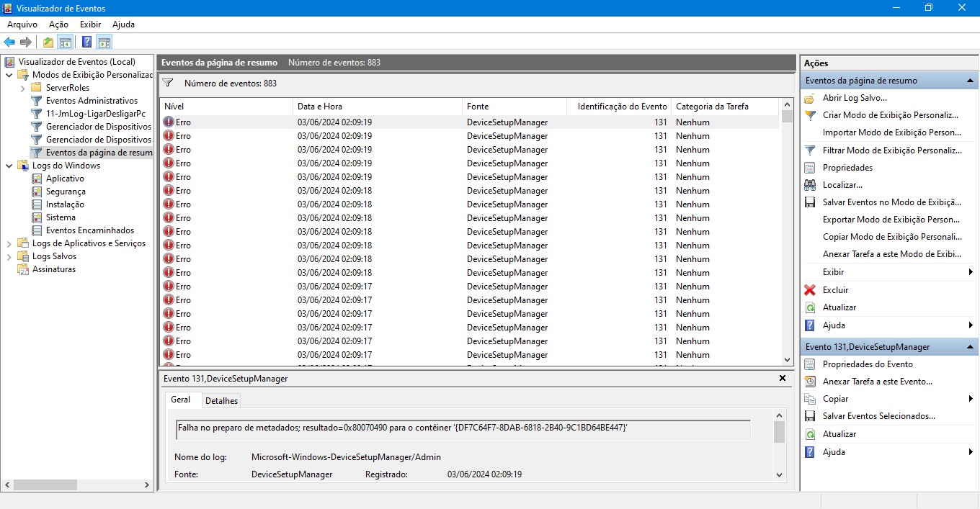Select Visualizador de Eventos (Local) root node
980x509 pixels.
[x=77, y=62]
